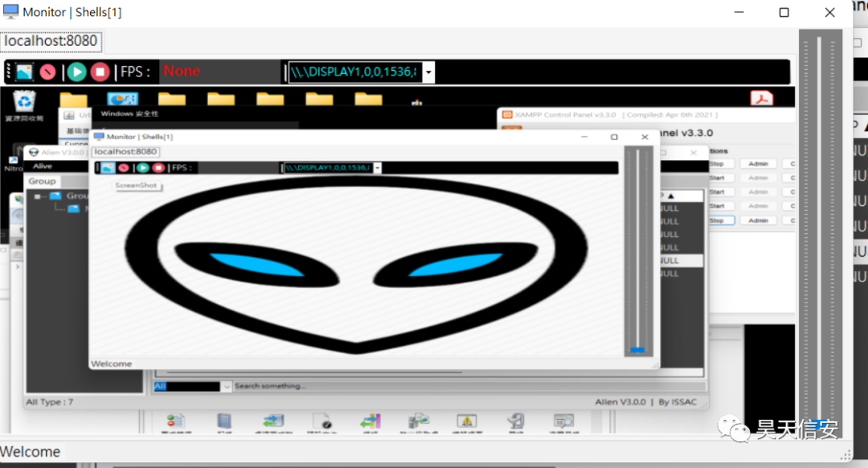Select the highlighted NULL row in the list
The width and height of the screenshot is (868, 468).
coord(681,261)
